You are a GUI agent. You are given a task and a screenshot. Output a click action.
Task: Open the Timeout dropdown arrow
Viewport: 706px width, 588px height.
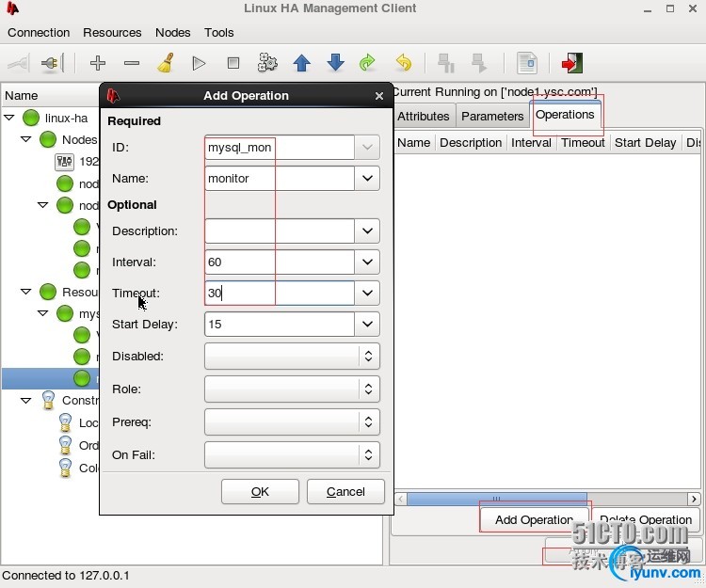point(367,293)
